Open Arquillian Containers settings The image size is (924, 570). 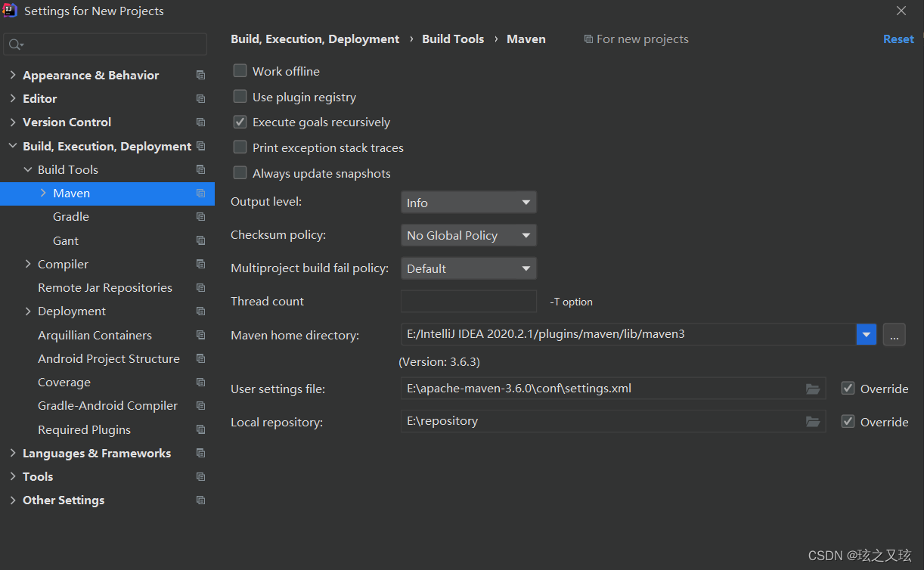pyautogui.click(x=95, y=335)
